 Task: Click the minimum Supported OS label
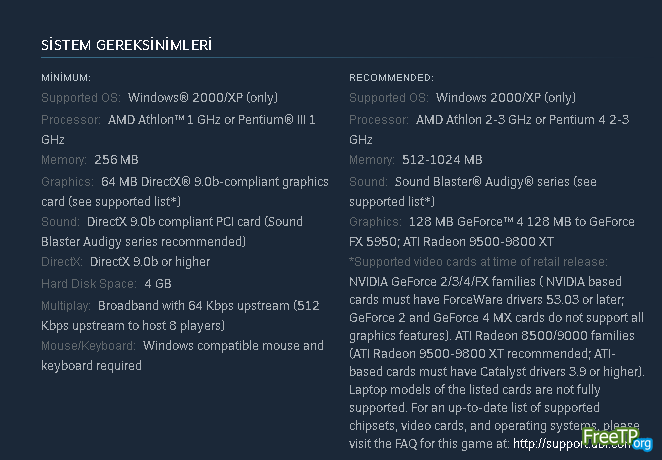tap(81, 98)
